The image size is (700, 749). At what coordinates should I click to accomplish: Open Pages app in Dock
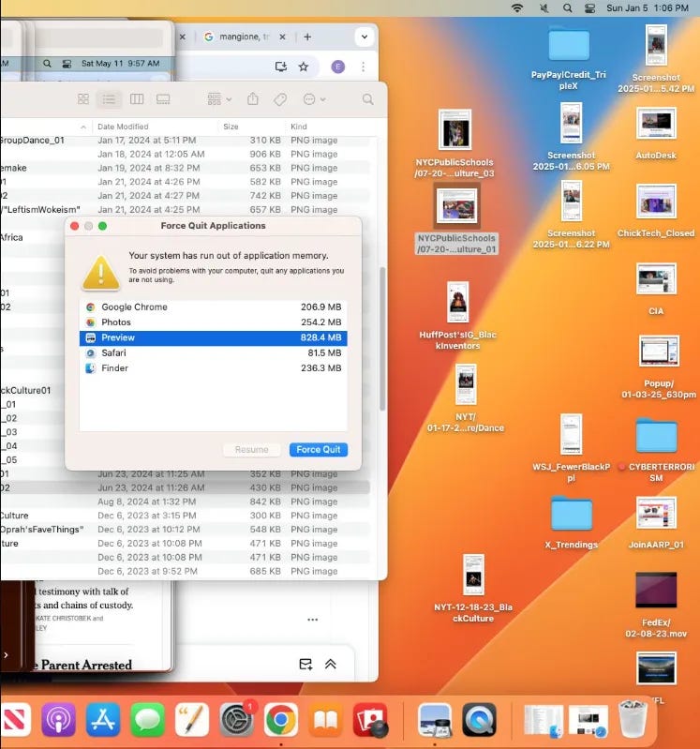tap(192, 719)
